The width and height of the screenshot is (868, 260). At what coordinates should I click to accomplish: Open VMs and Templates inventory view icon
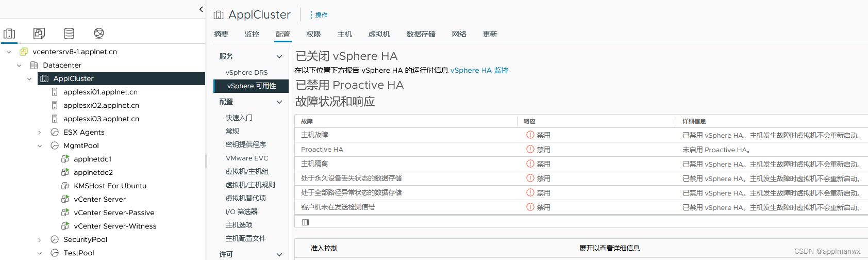pyautogui.click(x=39, y=34)
